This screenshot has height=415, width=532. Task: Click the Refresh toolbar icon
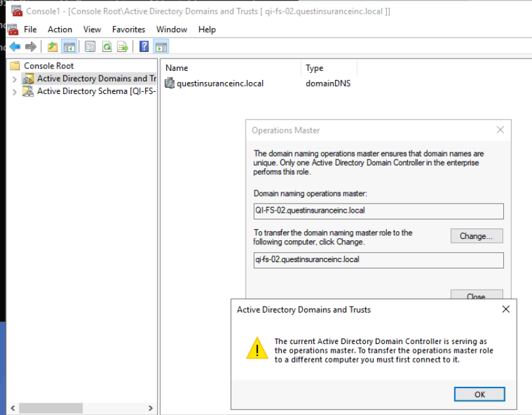point(107,47)
